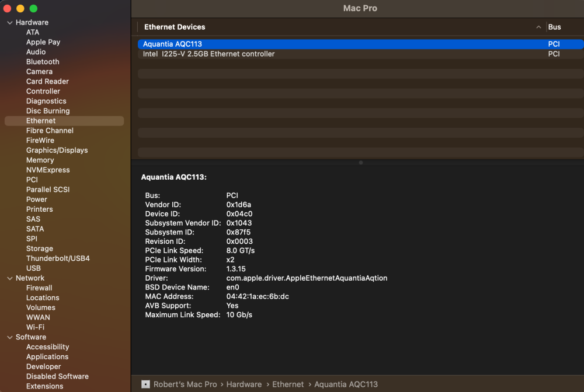
Task: Open the Storage section
Action: pyautogui.click(x=40, y=249)
